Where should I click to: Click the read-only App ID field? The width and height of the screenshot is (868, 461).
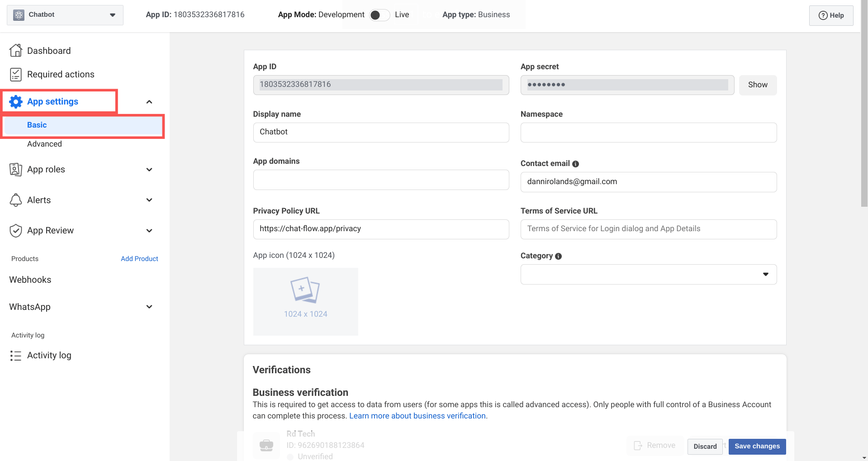tap(381, 85)
